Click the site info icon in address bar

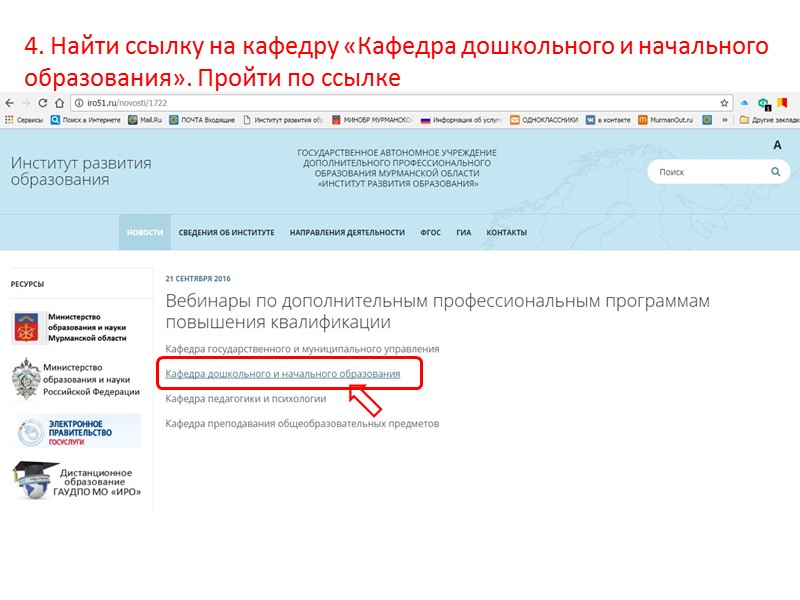[x=79, y=103]
